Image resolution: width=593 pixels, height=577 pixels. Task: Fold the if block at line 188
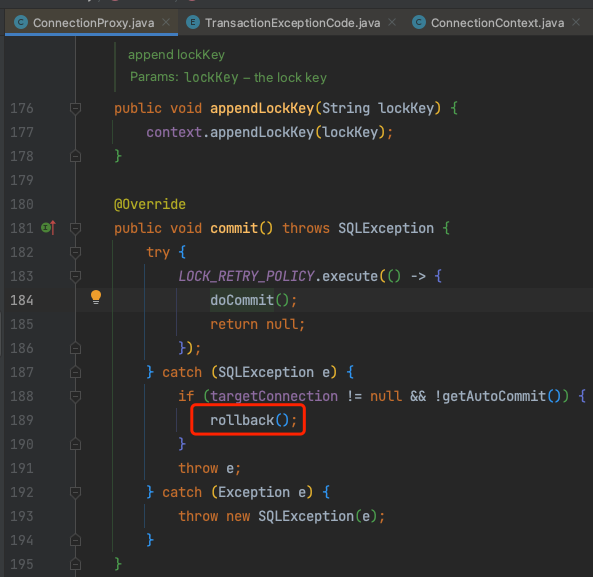75,396
